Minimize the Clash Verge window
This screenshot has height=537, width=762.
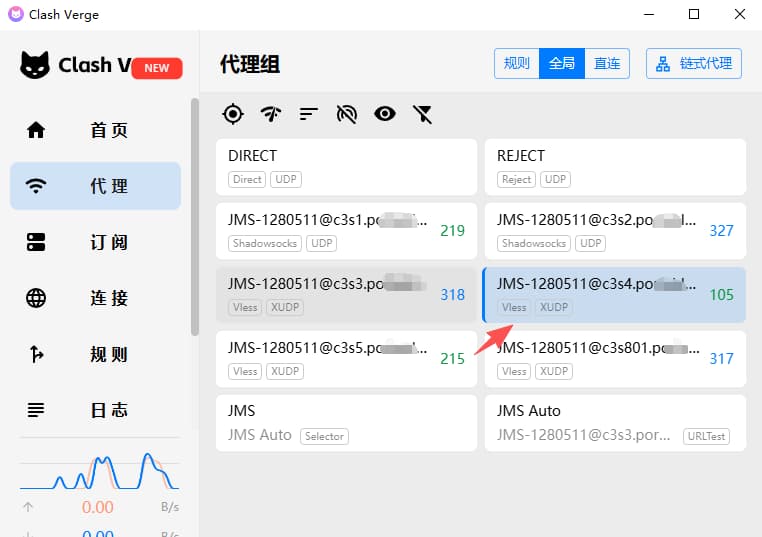pyautogui.click(x=649, y=14)
